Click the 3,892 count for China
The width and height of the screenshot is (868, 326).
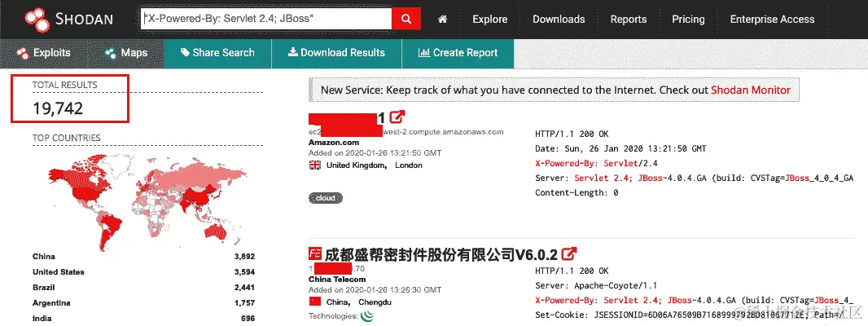(244, 257)
